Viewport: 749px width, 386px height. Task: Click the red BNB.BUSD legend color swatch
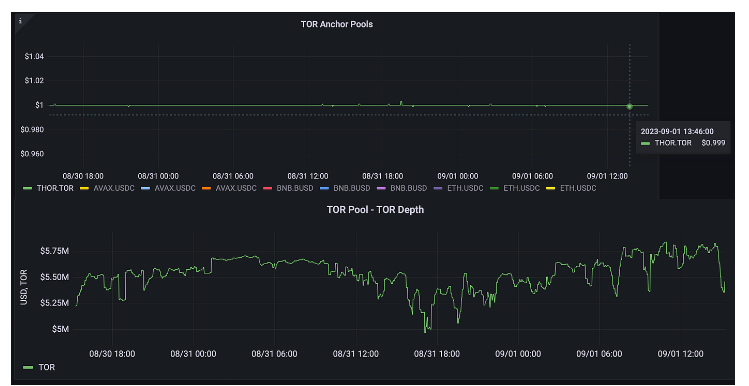[268, 188]
